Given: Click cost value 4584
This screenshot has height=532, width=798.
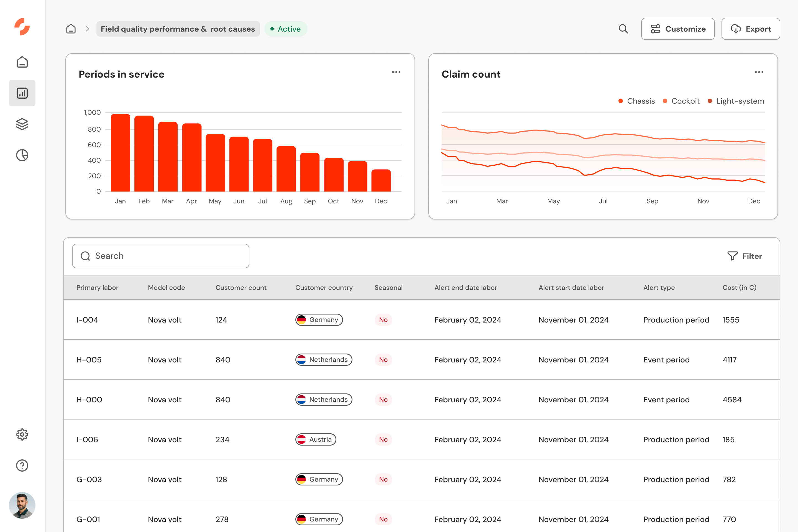Looking at the screenshot, I should [x=732, y=399].
